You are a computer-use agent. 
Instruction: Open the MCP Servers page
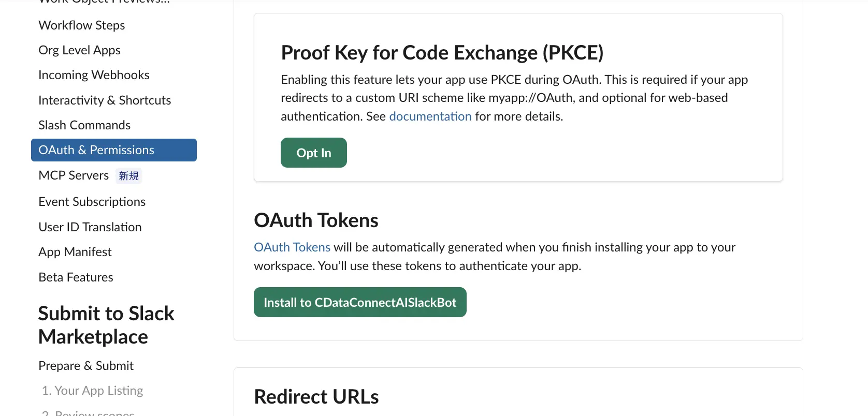click(74, 175)
